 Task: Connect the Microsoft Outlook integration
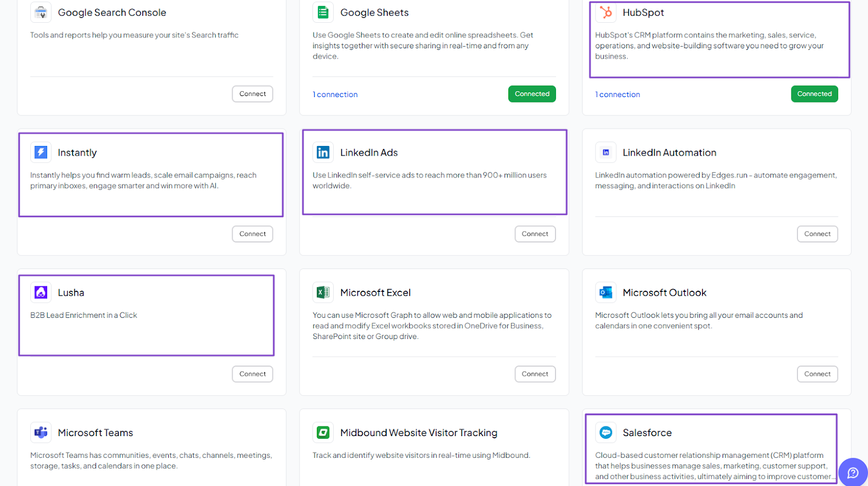point(818,374)
